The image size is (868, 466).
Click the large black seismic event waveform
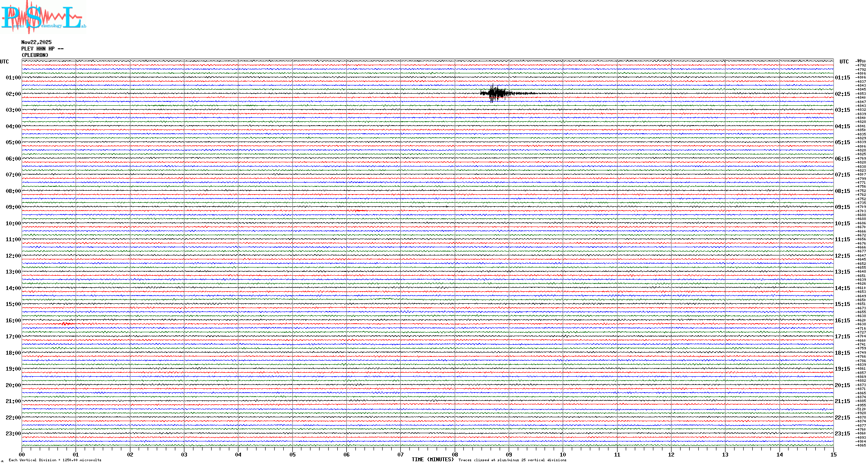coord(497,93)
